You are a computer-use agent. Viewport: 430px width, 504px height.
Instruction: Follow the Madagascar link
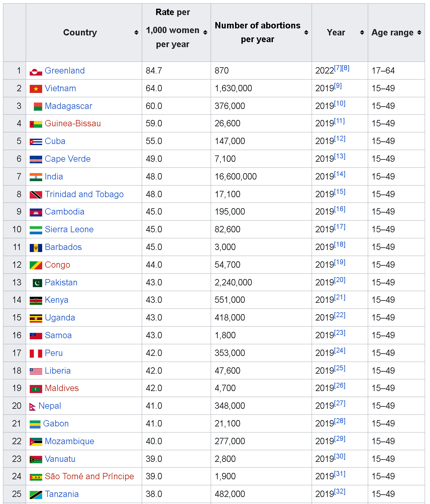point(69,106)
